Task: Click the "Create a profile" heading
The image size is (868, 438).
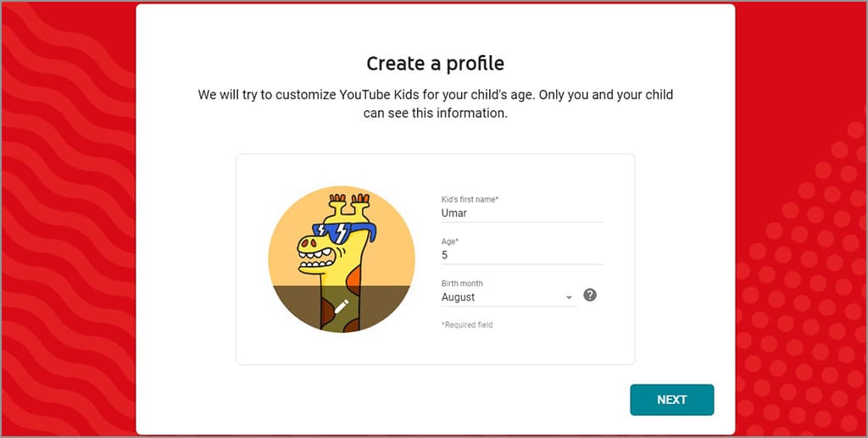Action: (x=435, y=64)
